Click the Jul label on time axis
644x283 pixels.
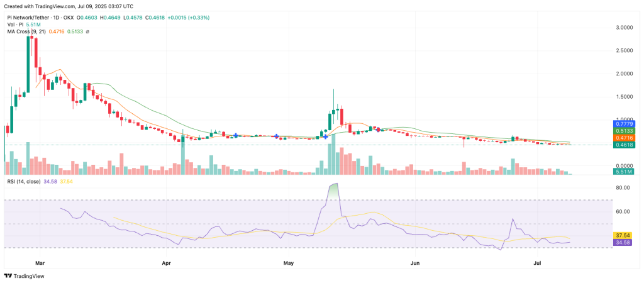pos(537,262)
